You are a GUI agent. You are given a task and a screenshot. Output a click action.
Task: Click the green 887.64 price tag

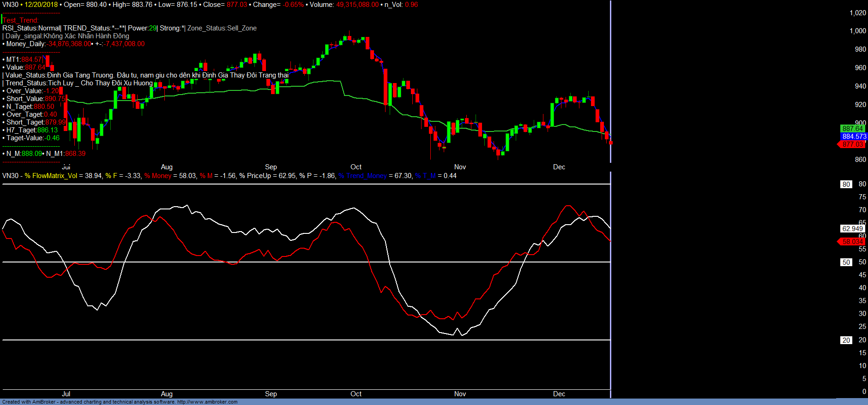(852, 129)
